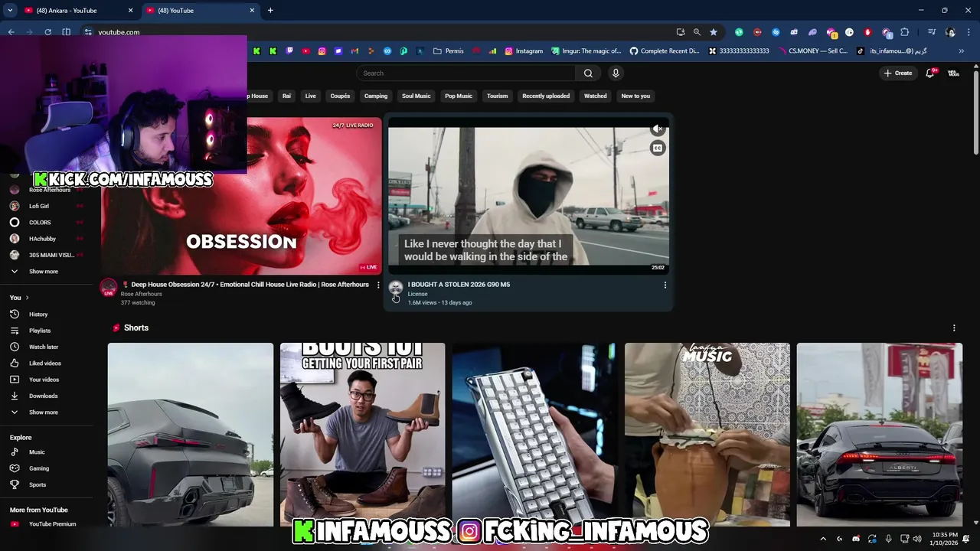Select the Coupés filter chip
The height and width of the screenshot is (551, 980).
[x=340, y=96]
